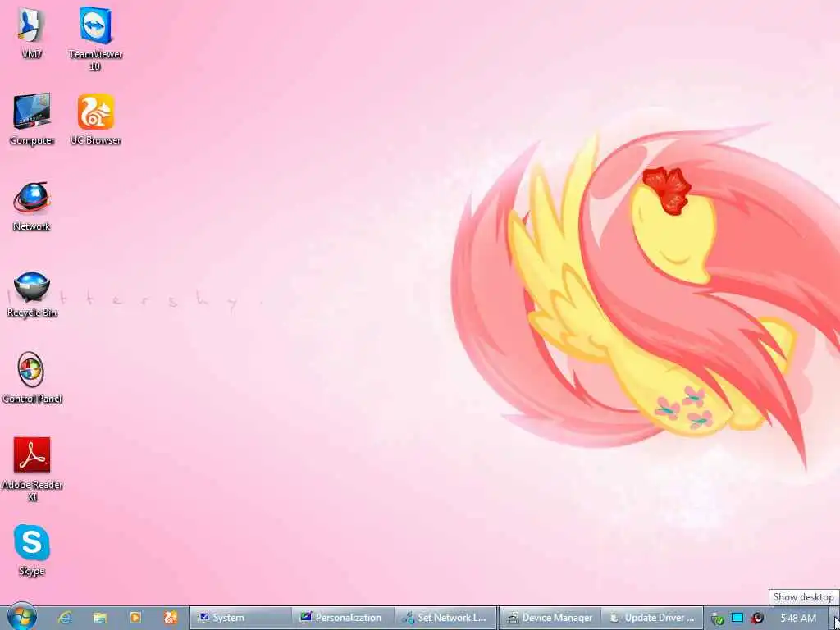Switch to the System taskbar window
The width and height of the screenshot is (840, 630).
pos(241,618)
